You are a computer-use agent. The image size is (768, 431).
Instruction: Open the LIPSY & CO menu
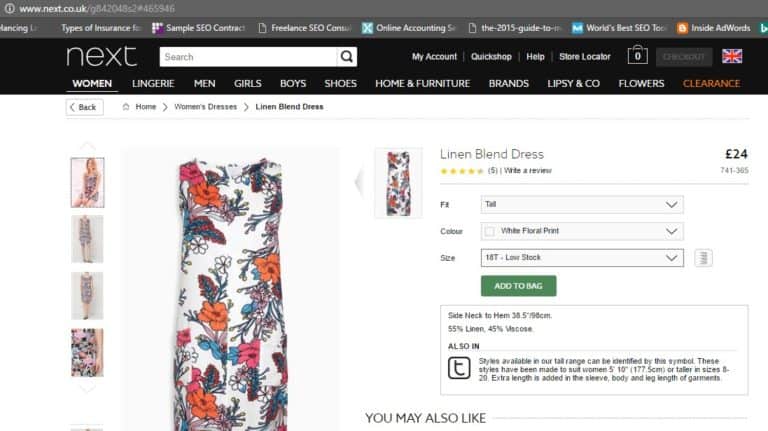[574, 83]
